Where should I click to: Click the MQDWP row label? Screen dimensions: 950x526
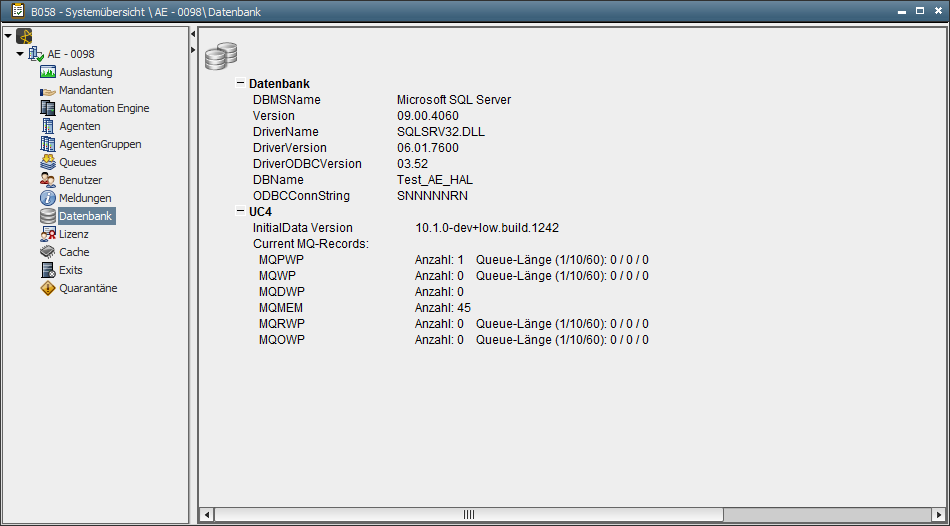click(x=282, y=292)
